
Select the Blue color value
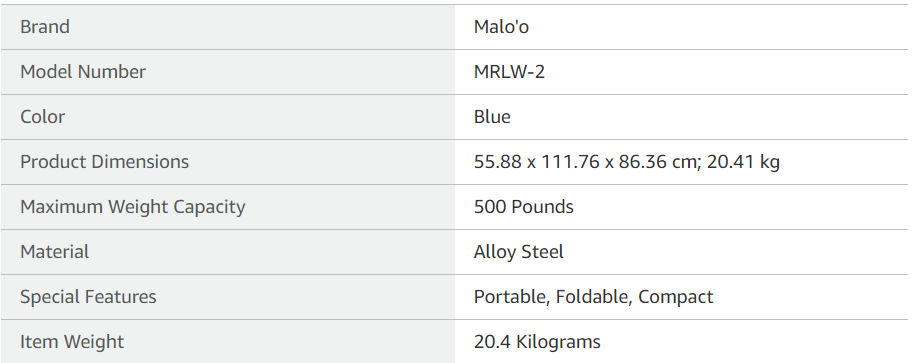[492, 117]
